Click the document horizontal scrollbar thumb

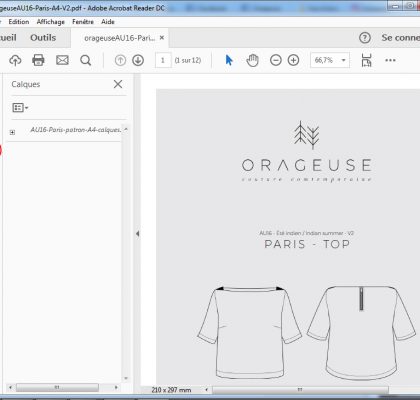[300, 389]
